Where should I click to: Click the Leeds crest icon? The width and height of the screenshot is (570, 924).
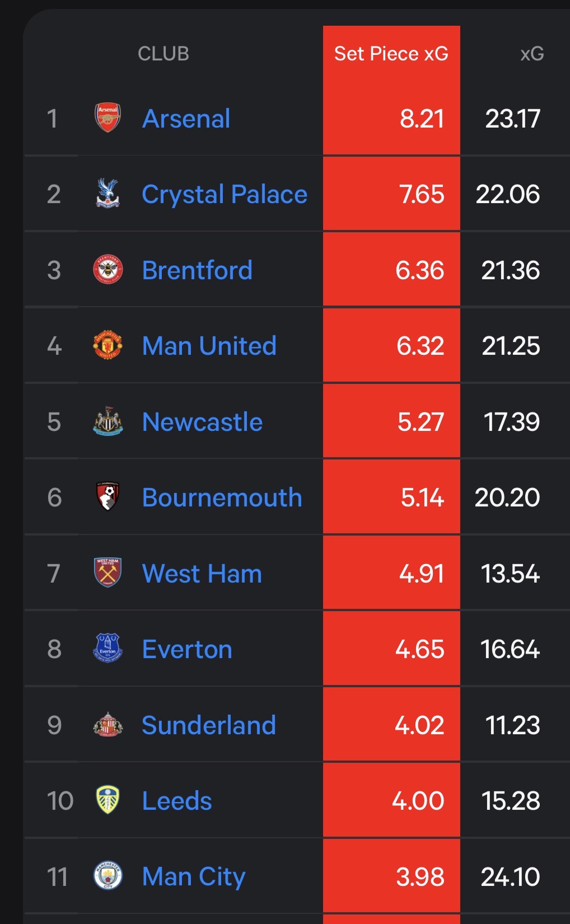(x=108, y=800)
